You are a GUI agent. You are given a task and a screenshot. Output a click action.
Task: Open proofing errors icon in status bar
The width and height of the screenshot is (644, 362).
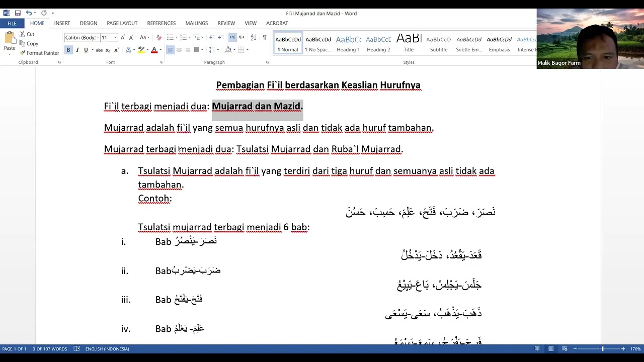click(76, 349)
